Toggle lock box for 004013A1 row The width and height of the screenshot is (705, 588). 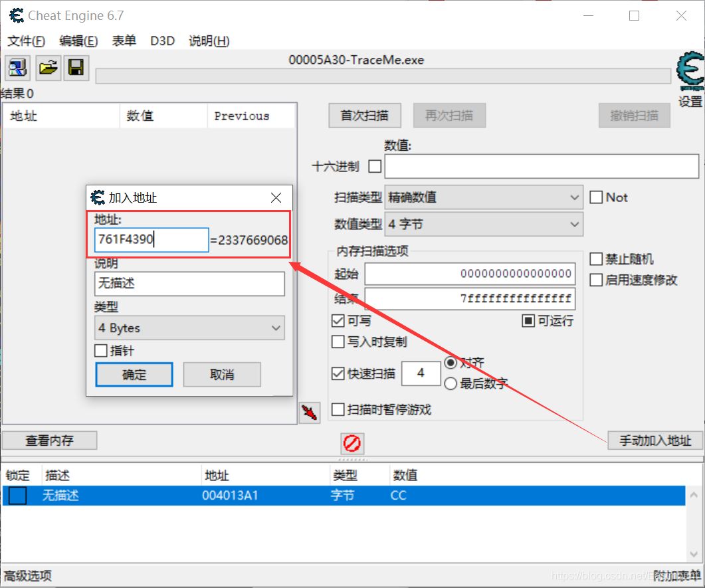point(17,496)
